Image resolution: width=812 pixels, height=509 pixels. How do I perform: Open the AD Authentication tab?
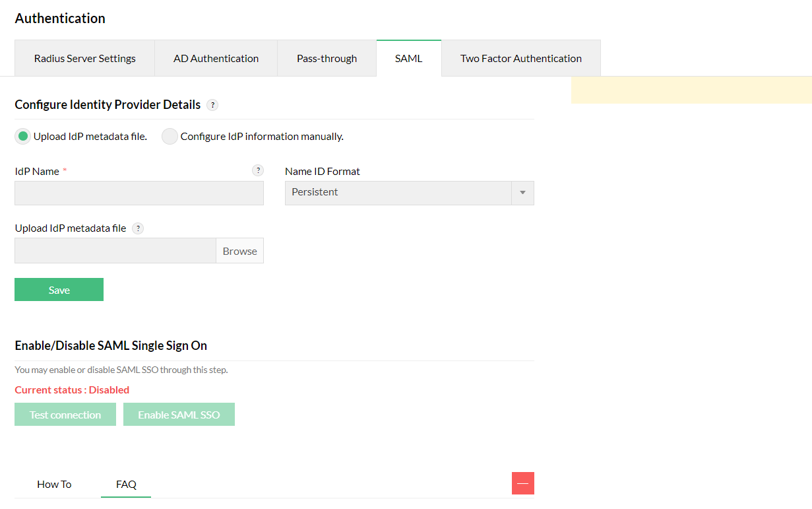point(216,59)
